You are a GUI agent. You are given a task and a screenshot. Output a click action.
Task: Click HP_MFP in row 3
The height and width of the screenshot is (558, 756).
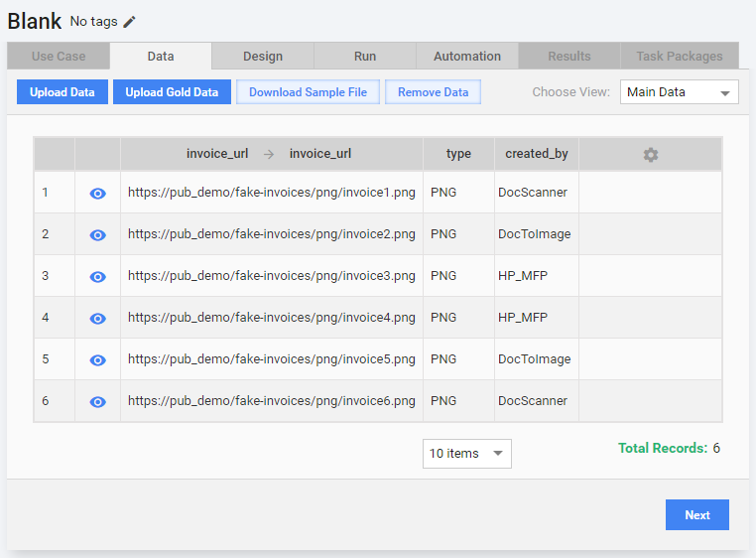[x=523, y=276]
